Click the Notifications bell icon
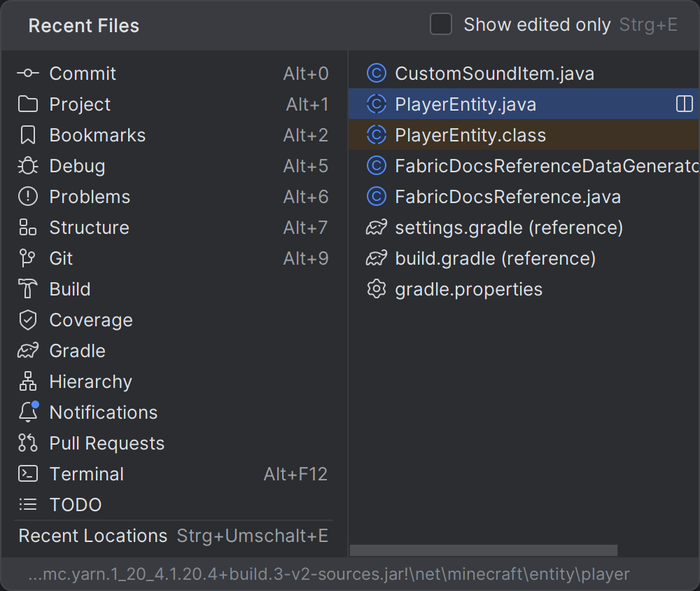 coord(28,412)
